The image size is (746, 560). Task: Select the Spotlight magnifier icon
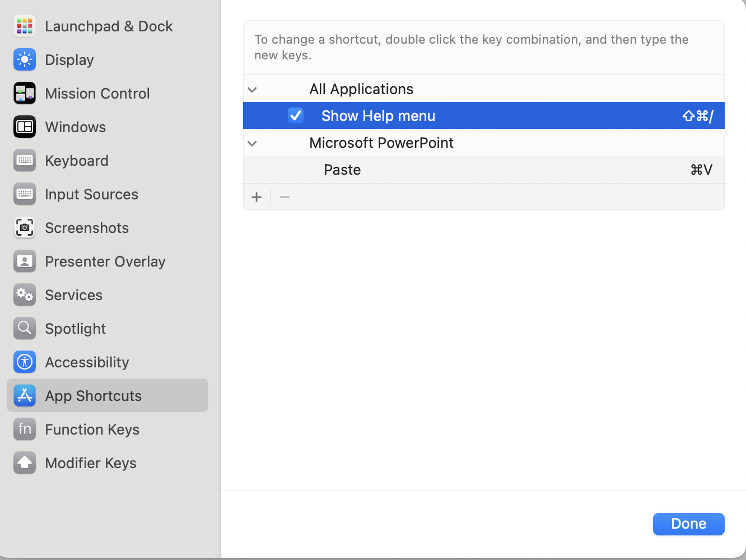point(25,329)
